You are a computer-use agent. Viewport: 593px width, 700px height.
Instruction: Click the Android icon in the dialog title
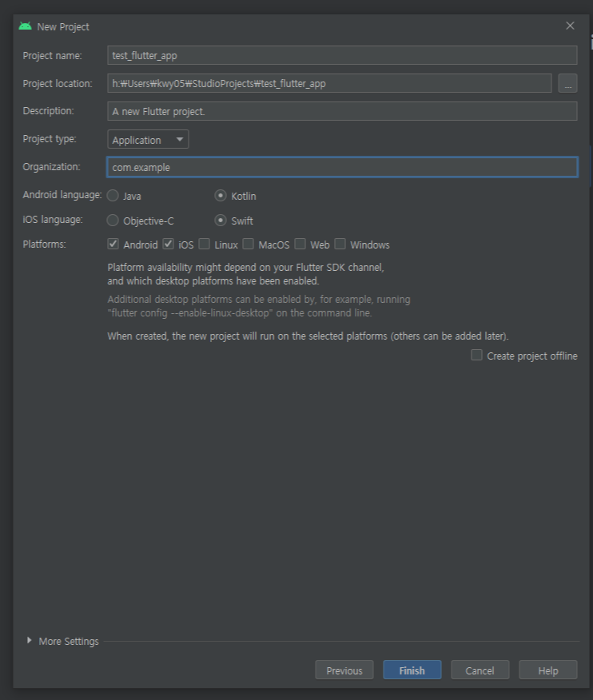(x=25, y=26)
